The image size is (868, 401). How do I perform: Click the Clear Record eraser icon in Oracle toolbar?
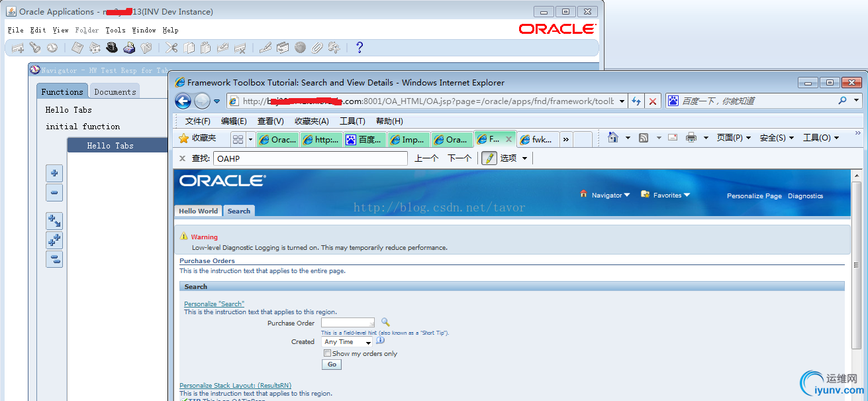pos(223,48)
